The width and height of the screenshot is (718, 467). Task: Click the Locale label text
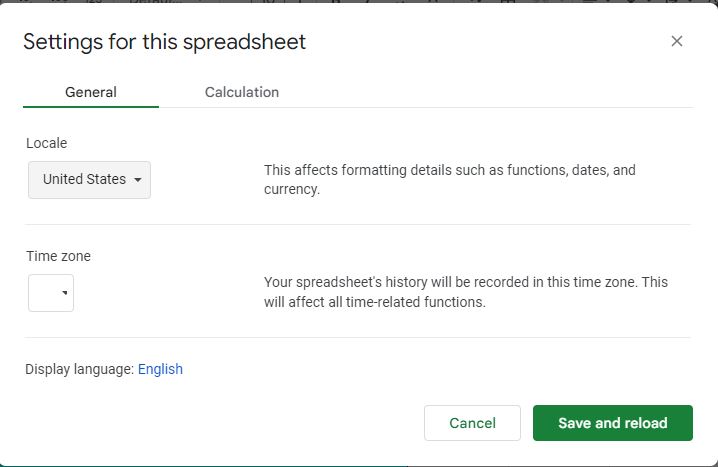[x=47, y=143]
